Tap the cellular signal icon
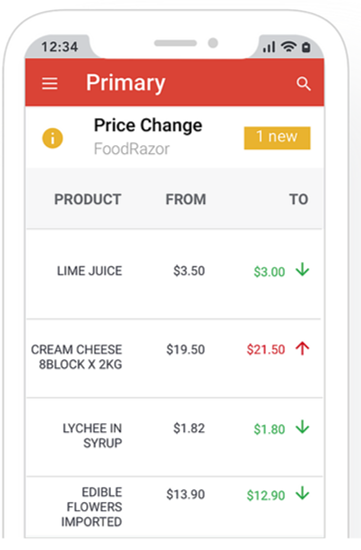Image resolution: width=361 pixels, height=550 pixels. click(269, 47)
